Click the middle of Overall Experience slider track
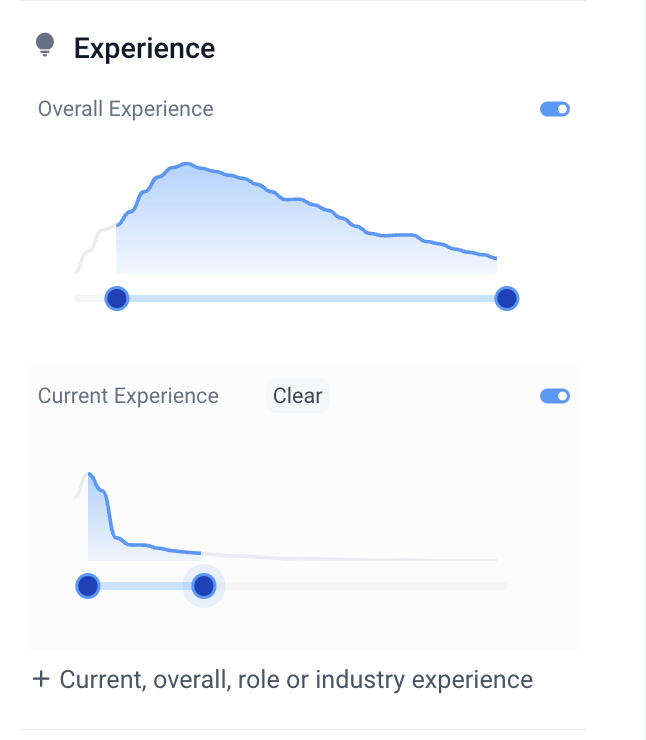 click(312, 298)
